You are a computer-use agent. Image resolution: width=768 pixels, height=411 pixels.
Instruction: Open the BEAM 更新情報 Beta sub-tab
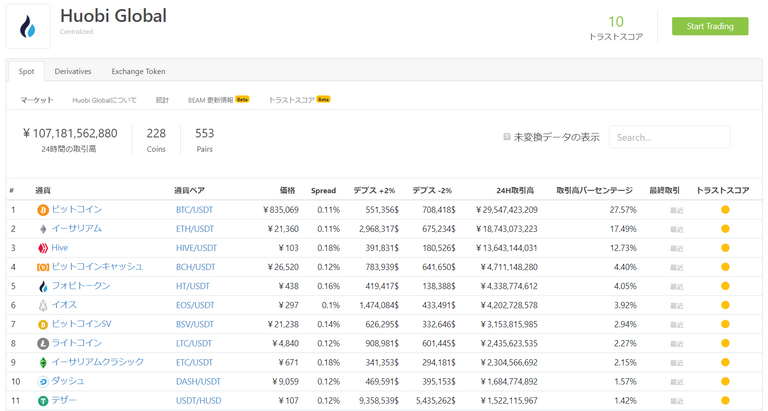218,100
